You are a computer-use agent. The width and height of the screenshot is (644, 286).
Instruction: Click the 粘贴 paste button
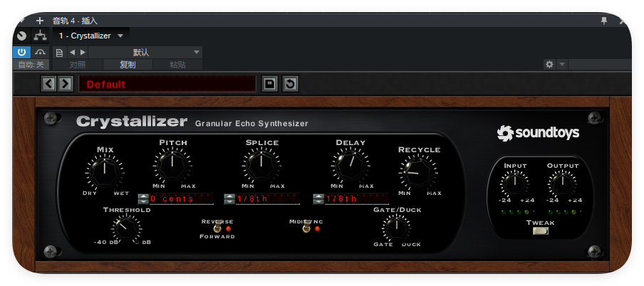coord(177,65)
